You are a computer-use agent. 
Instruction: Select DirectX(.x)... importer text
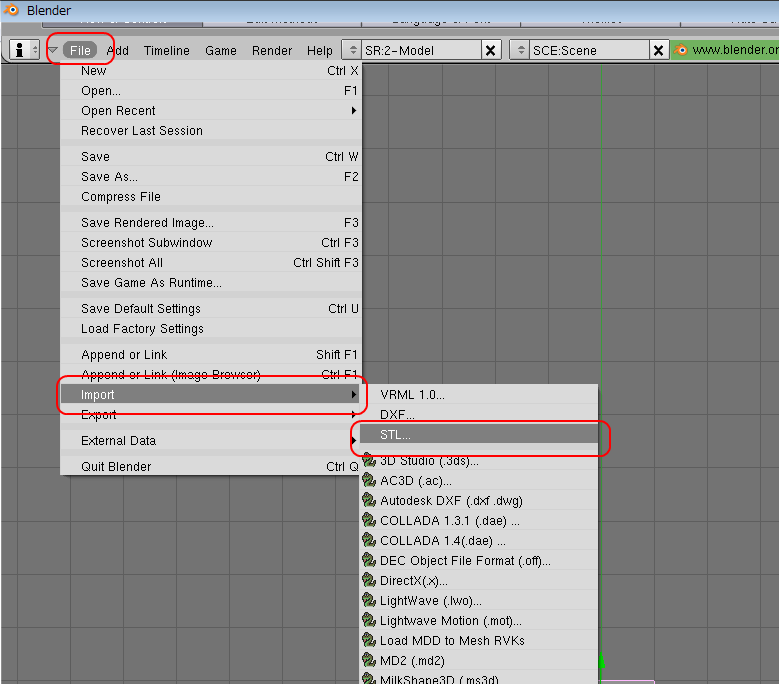414,581
